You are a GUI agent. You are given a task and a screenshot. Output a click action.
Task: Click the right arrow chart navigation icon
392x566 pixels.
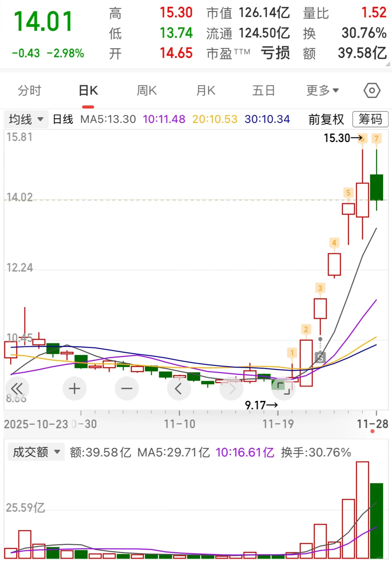[231, 388]
